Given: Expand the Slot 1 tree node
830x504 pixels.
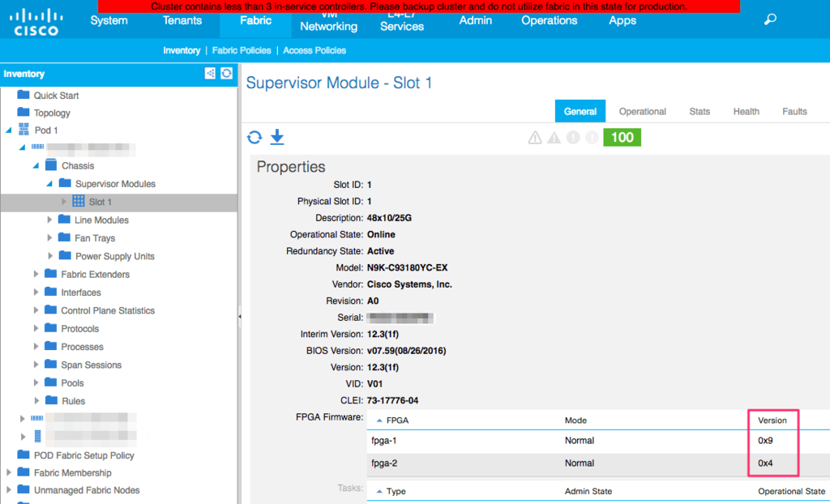Looking at the screenshot, I should [63, 202].
